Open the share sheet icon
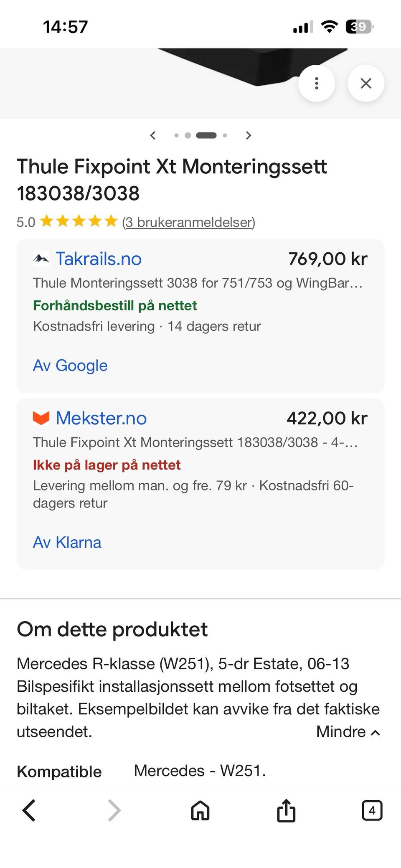Image resolution: width=401 pixels, height=868 pixels. 286,810
